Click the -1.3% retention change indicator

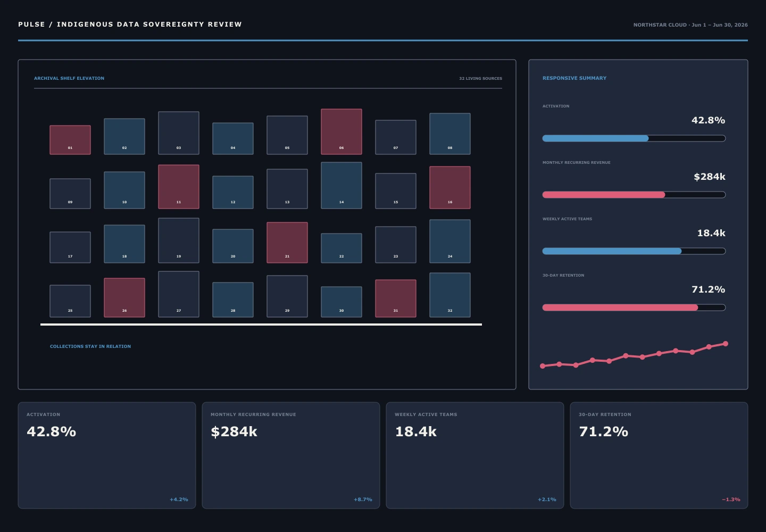click(x=731, y=500)
